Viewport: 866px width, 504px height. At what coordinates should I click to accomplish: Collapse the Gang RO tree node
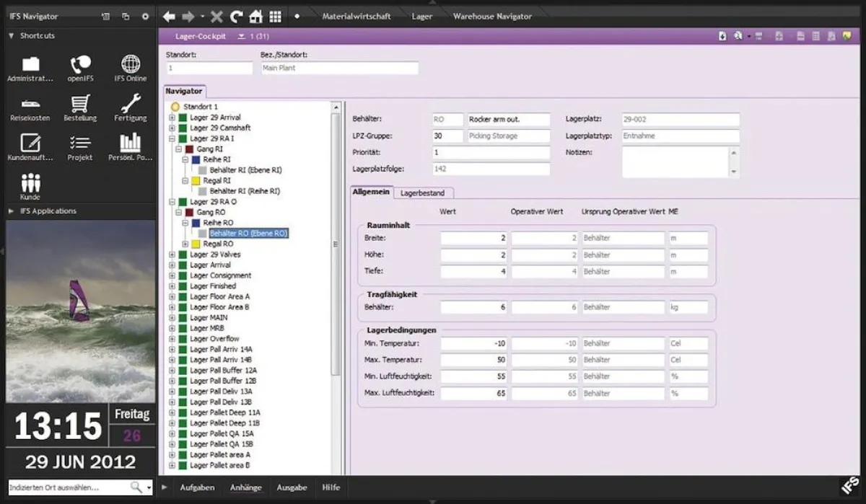click(178, 212)
